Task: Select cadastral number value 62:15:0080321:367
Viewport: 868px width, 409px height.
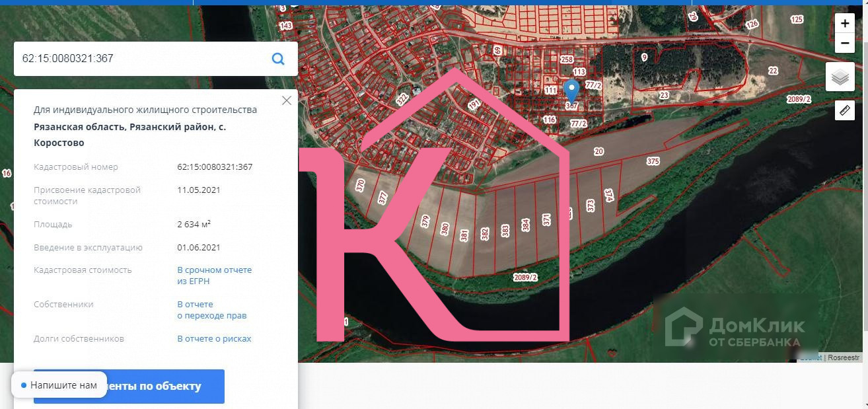Action: [215, 167]
